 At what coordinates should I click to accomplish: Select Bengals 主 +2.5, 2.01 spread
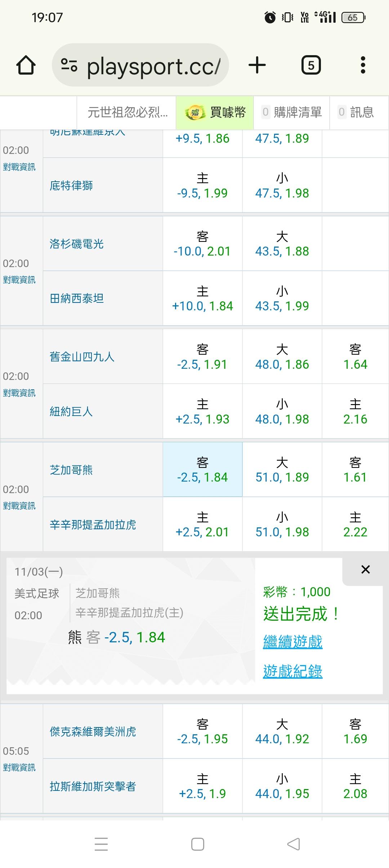pos(202,524)
